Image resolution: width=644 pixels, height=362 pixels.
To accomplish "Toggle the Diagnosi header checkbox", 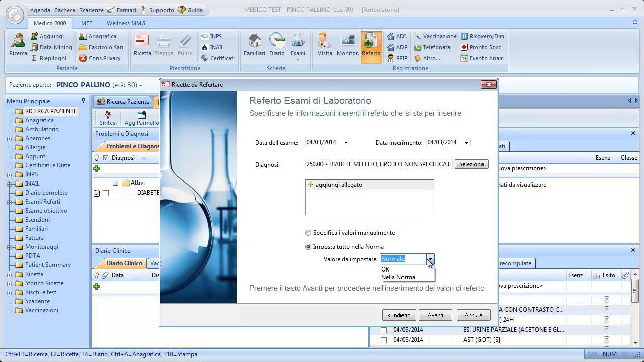I will [106, 158].
